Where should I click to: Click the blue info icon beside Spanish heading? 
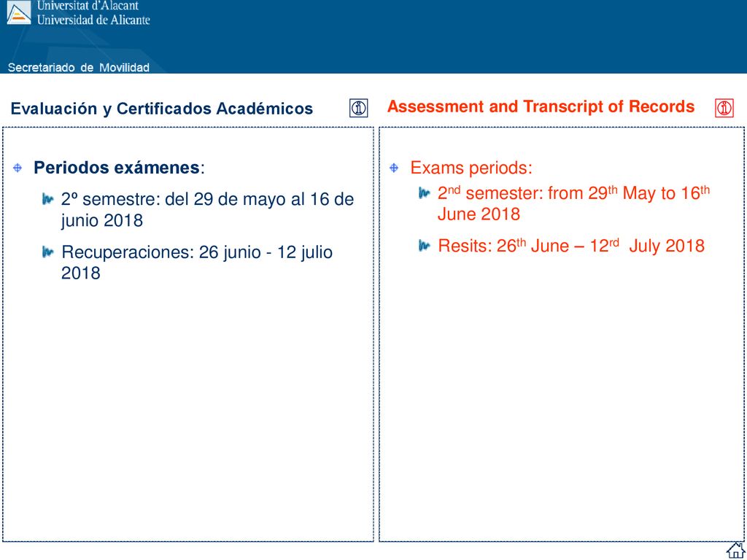coord(359,108)
